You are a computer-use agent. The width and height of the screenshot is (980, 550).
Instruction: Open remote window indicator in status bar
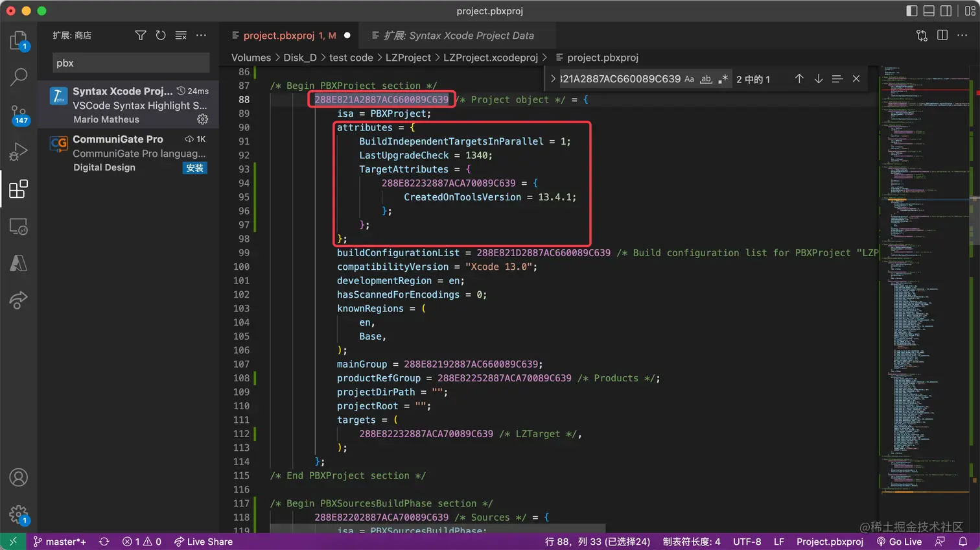(x=13, y=542)
